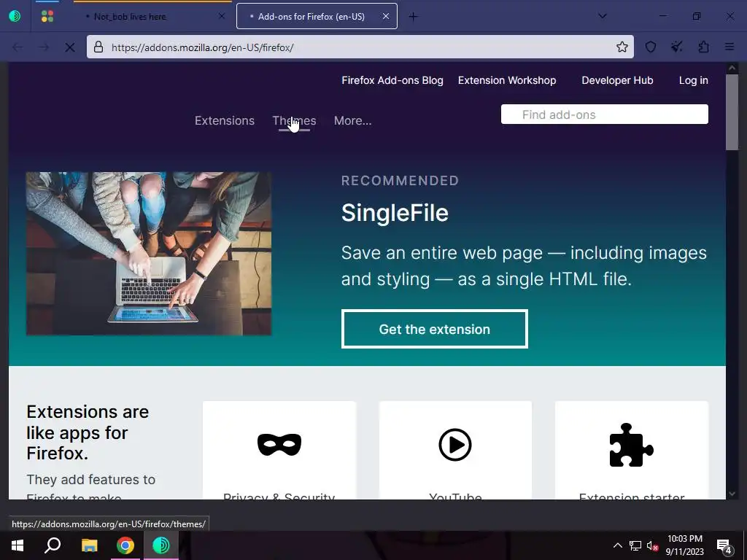Click the SingleFile heading
747x560 pixels.
(x=395, y=213)
